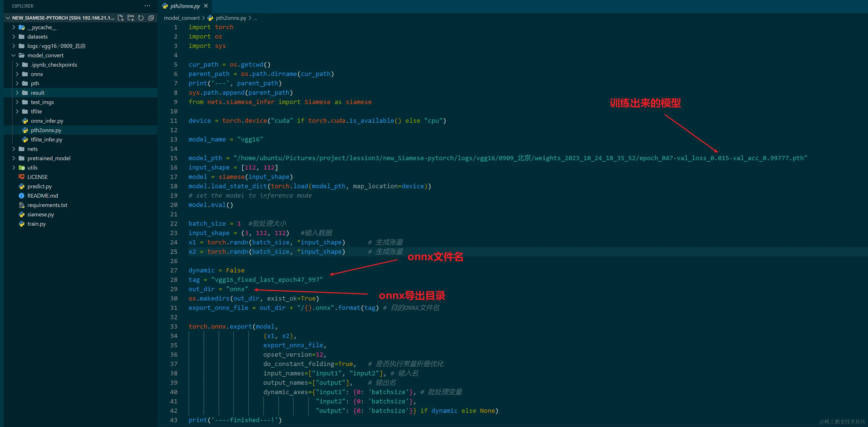Collapse all folders in Explorer

point(151,18)
